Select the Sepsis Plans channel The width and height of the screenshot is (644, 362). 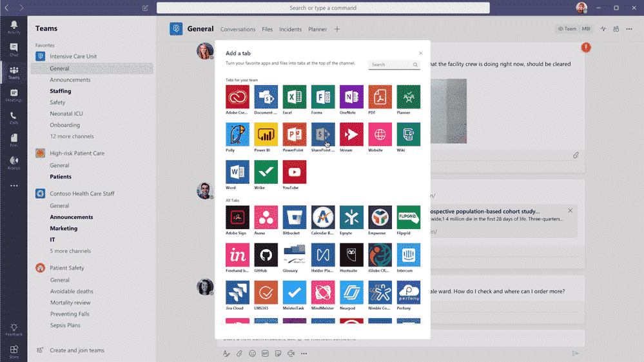click(x=65, y=325)
